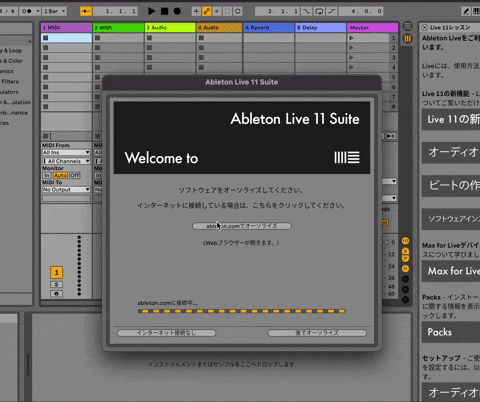The width and height of the screenshot is (480, 402).
Task: Click ableton.comでオーソライズ button
Action: (242, 226)
